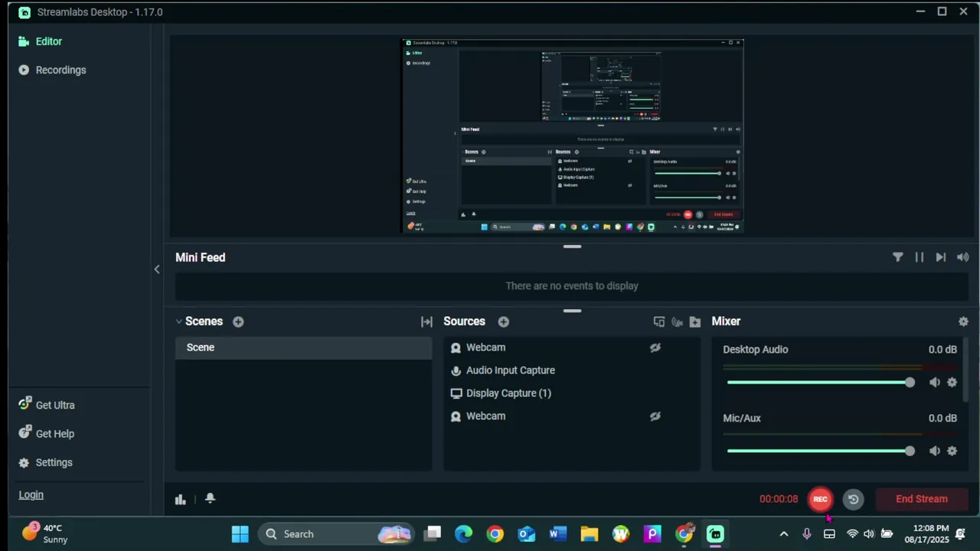Adjust the Desktop Audio volume slider
Screen dimensions: 980x551
click(820, 382)
